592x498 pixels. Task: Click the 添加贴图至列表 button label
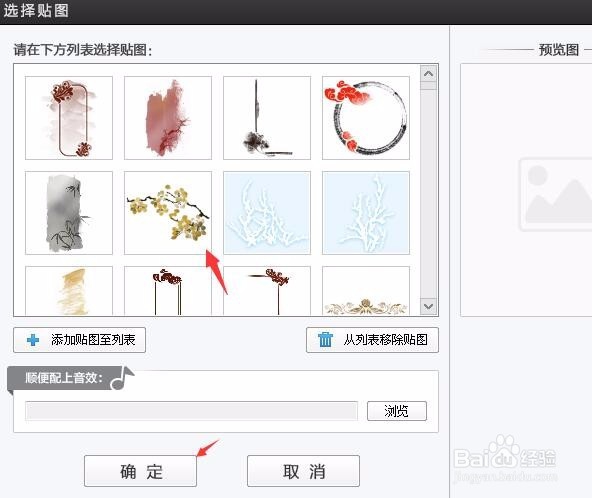click(x=93, y=340)
